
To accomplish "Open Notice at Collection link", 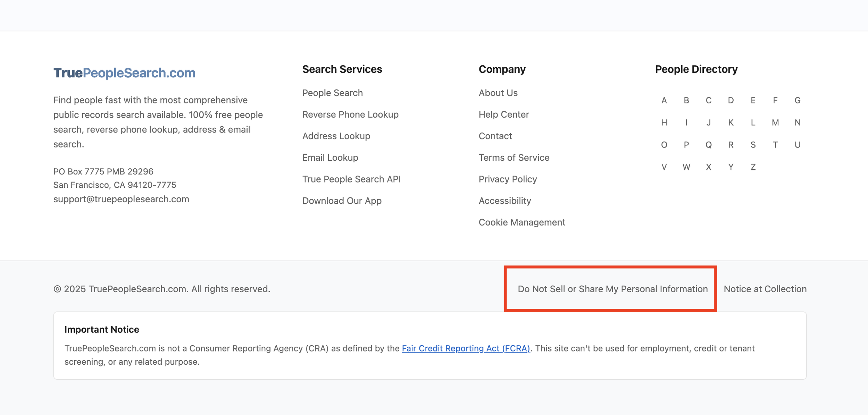I will click(x=765, y=289).
